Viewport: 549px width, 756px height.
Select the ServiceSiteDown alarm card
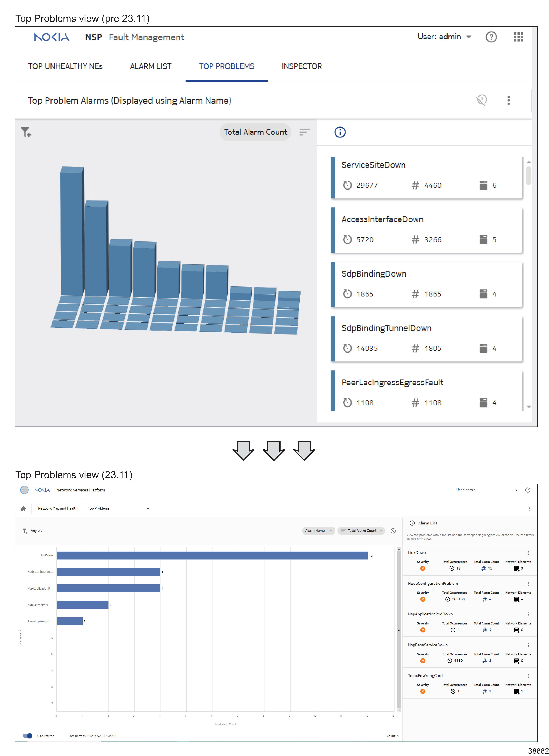[x=426, y=178]
